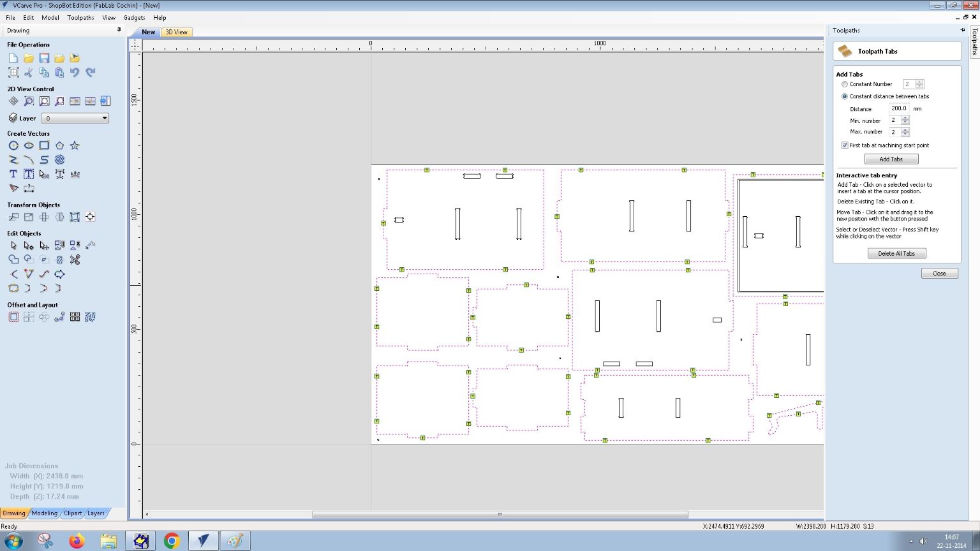Select Constant distance between tabs option

click(x=845, y=96)
